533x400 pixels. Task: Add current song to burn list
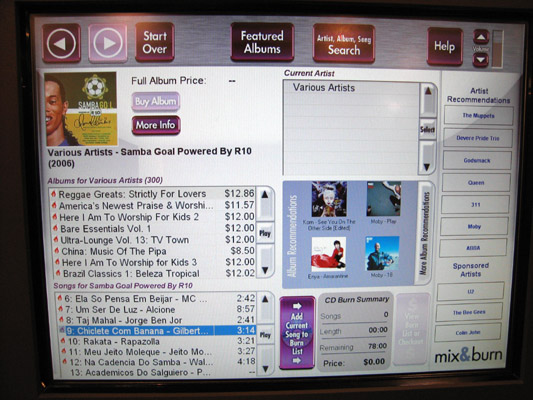[297, 333]
